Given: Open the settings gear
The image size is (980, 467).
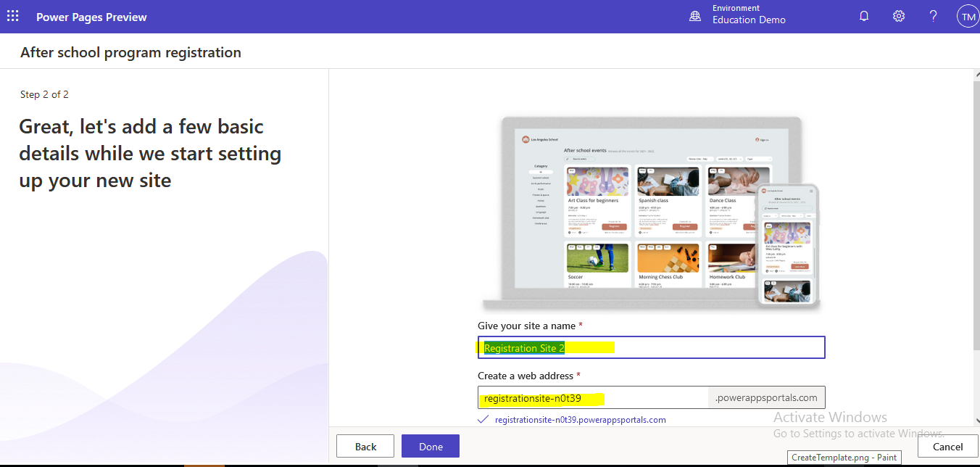Looking at the screenshot, I should pos(898,15).
